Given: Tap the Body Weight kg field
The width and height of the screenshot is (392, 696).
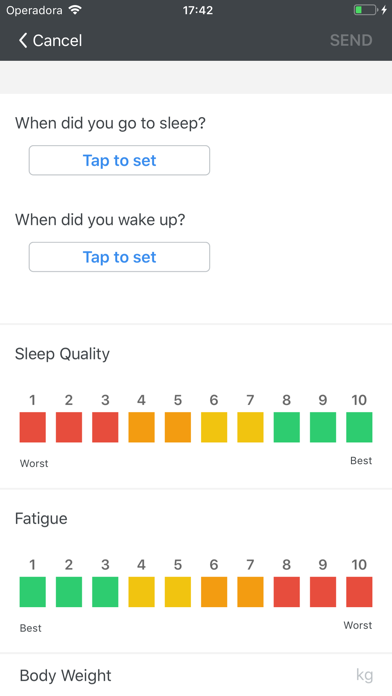Looking at the screenshot, I should (x=196, y=675).
